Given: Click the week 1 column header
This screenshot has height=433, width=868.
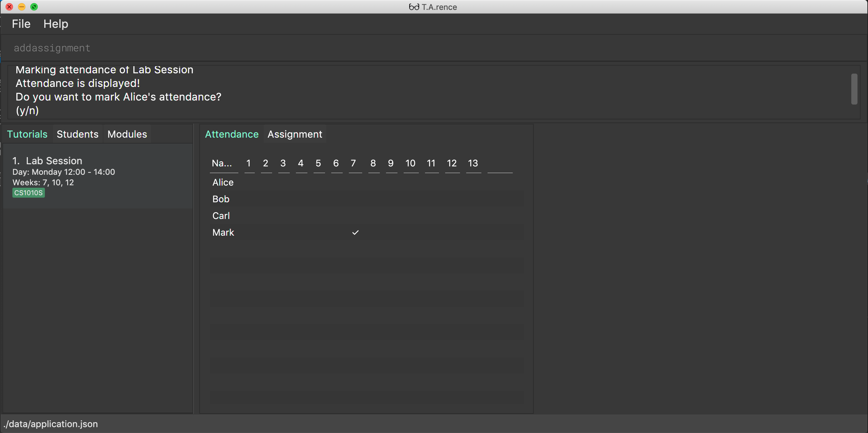Looking at the screenshot, I should pos(249,163).
